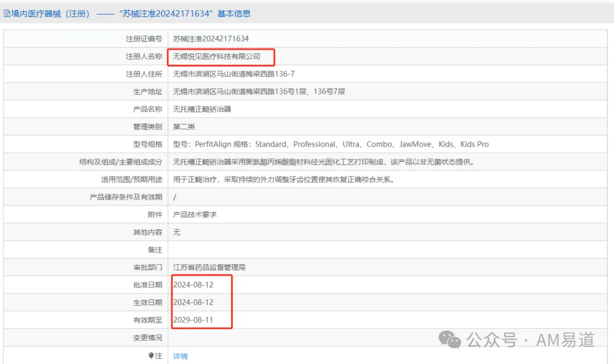
Task: Click approving department 江苏省药品监督管理局
Action: click(209, 267)
